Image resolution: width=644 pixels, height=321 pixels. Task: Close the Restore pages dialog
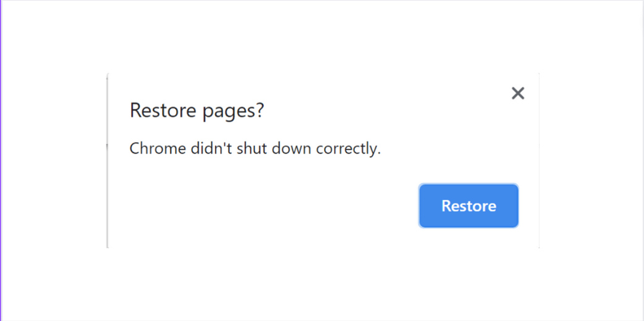point(518,93)
